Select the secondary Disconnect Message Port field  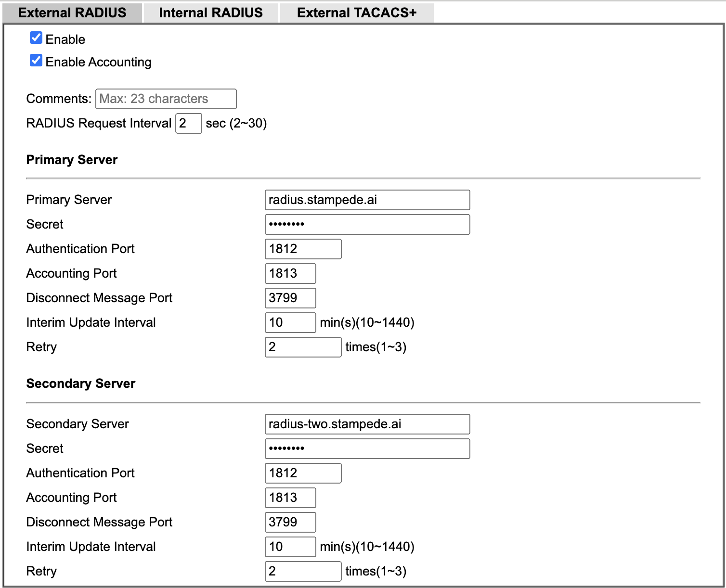[x=290, y=522]
